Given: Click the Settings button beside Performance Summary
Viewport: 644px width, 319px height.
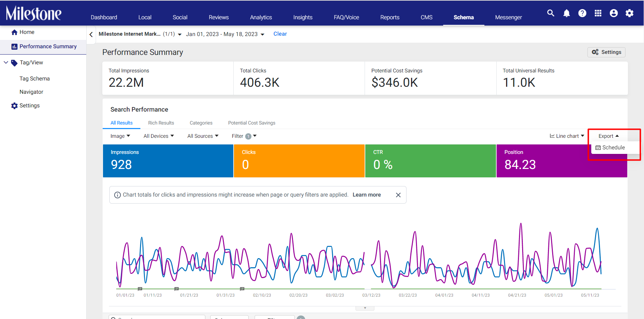Looking at the screenshot, I should tap(606, 52).
